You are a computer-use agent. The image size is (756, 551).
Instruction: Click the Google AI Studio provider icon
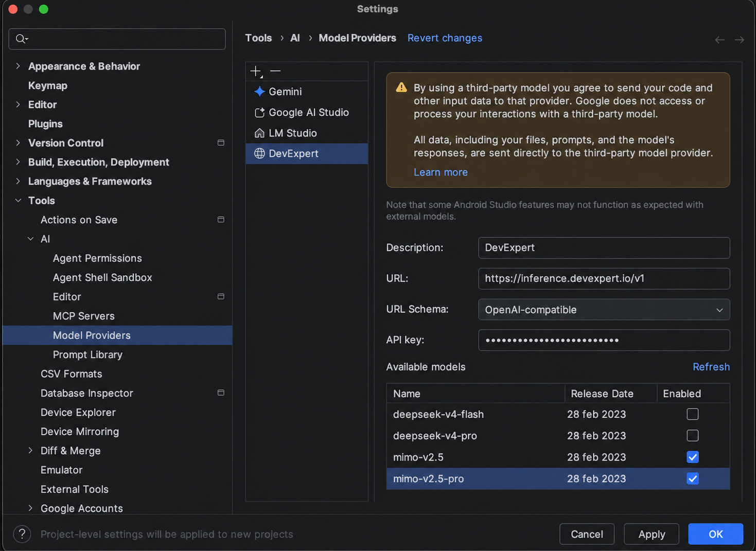click(259, 112)
